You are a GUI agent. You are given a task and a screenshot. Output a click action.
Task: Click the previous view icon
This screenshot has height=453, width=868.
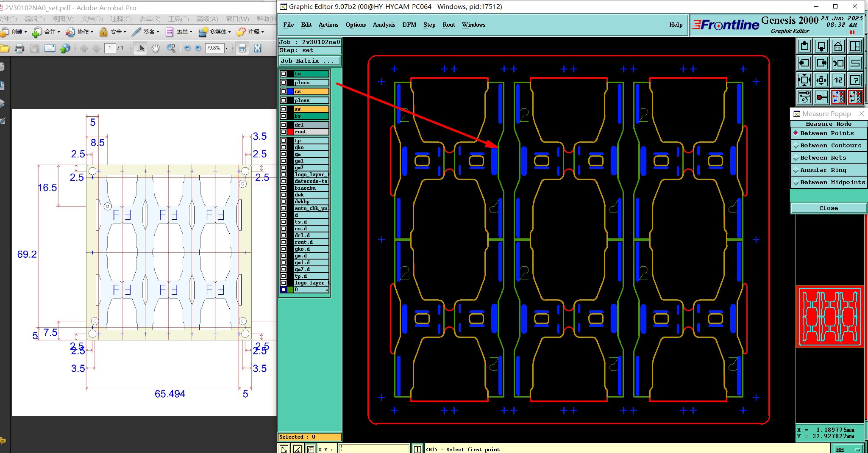pos(838,63)
